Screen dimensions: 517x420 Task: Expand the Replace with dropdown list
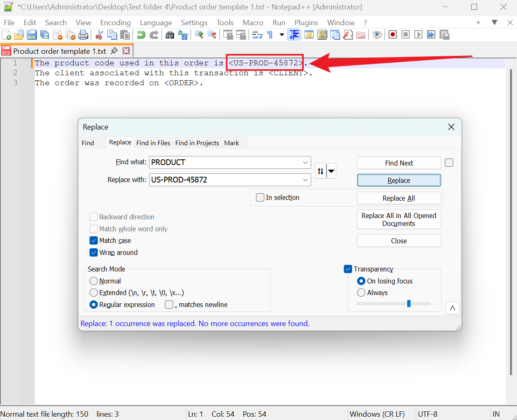click(305, 180)
